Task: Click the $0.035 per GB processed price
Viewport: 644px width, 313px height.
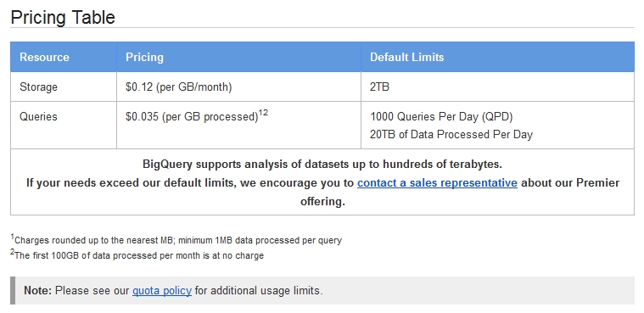Action: pos(192,117)
